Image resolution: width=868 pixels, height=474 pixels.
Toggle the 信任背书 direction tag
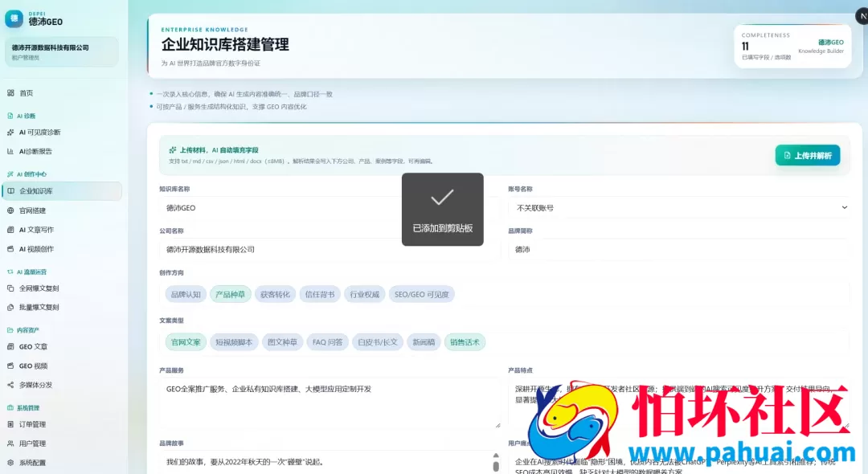320,294
